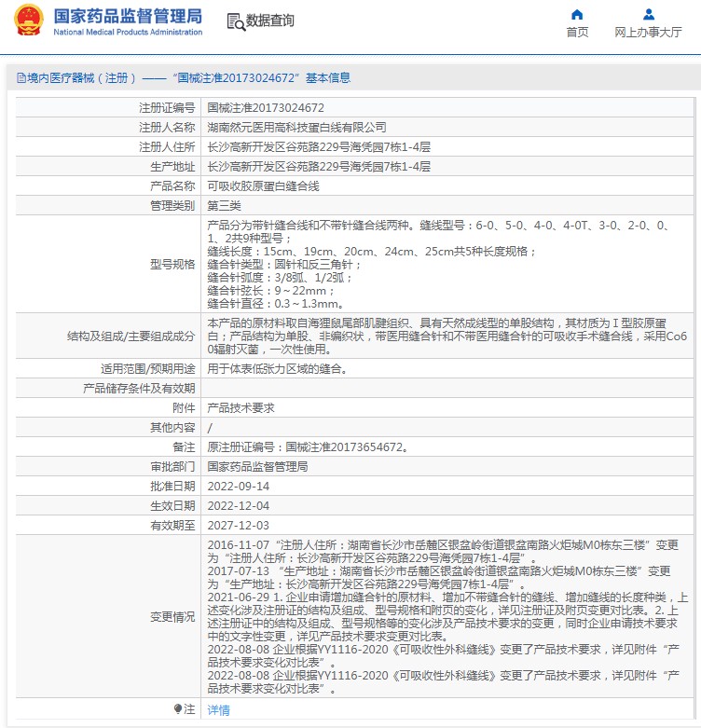Click the 型号规格 row label
701x728 pixels.
(x=172, y=264)
